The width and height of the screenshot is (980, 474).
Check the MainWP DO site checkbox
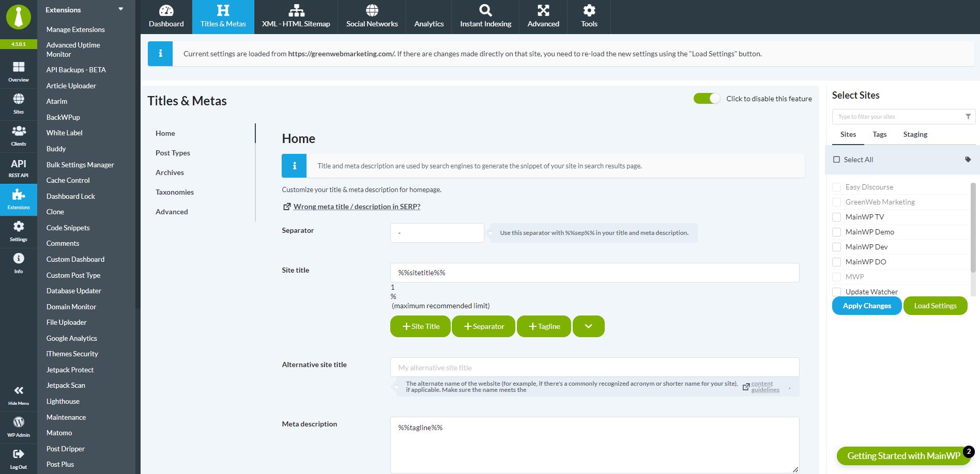click(837, 262)
